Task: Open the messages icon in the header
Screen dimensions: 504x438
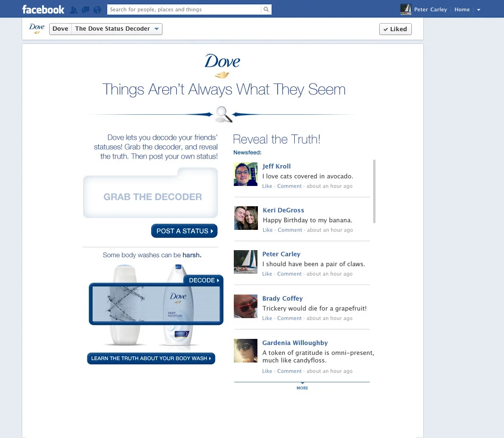Action: (x=85, y=10)
